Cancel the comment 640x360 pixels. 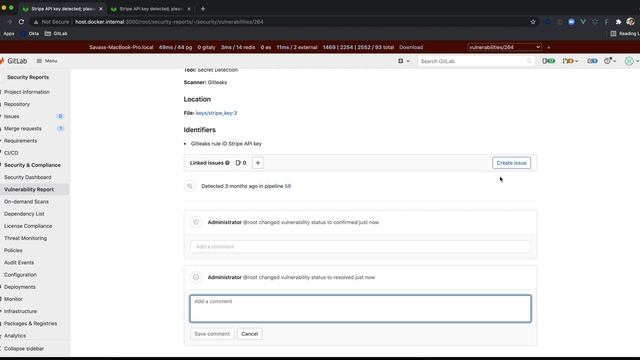click(249, 334)
